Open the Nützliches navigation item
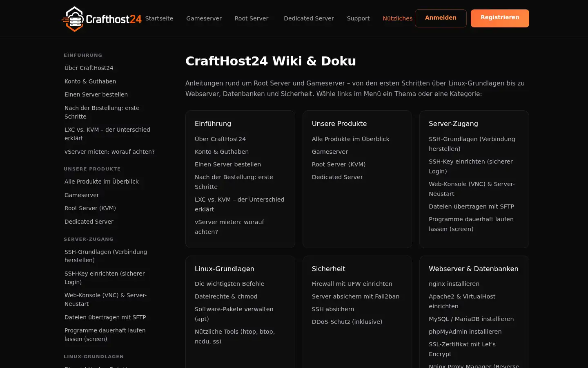588x368 pixels. 397,18
